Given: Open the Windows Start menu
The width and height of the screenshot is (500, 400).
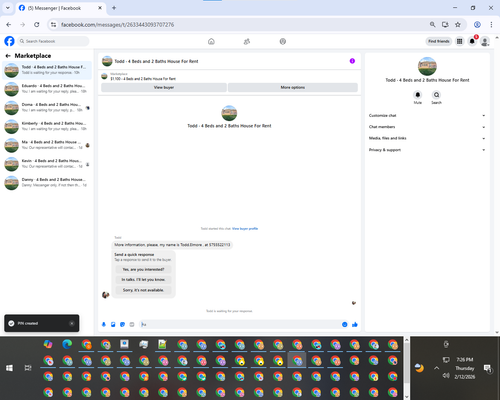Looking at the screenshot, I should (9, 368).
